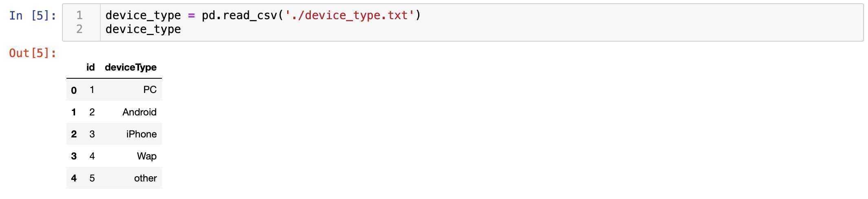868x199 pixels.
Task: Select the id column header
Action: click(x=91, y=67)
